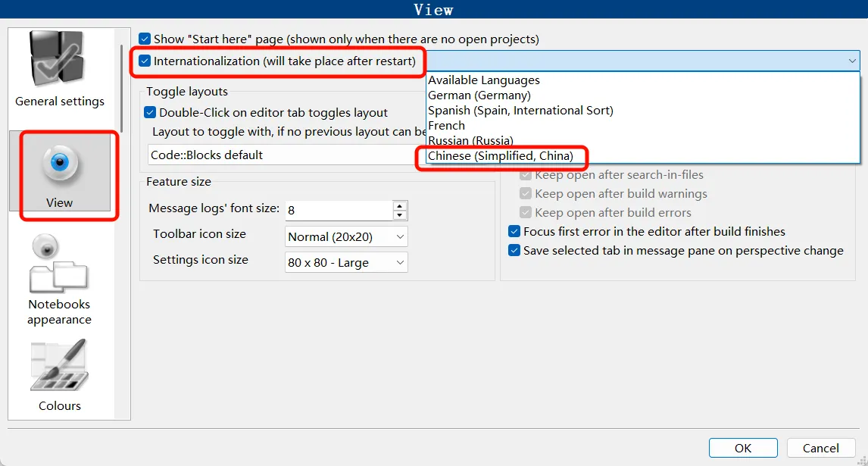Toggle Double-Click on editor tab toggles layout
The height and width of the screenshot is (466, 868).
coord(150,112)
